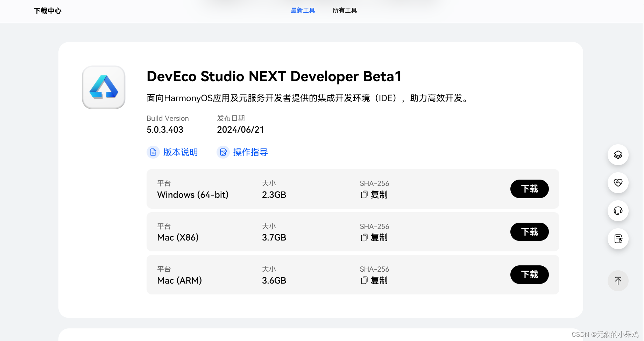The width and height of the screenshot is (644, 341).
Task: Switch to the 所有工具 tab
Action: [345, 11]
